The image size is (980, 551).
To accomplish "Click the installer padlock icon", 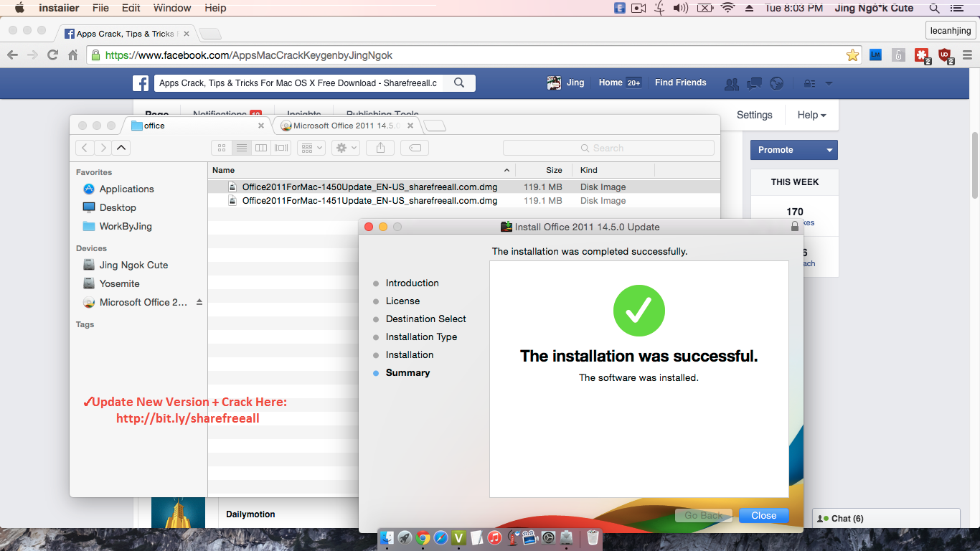I will pyautogui.click(x=795, y=227).
